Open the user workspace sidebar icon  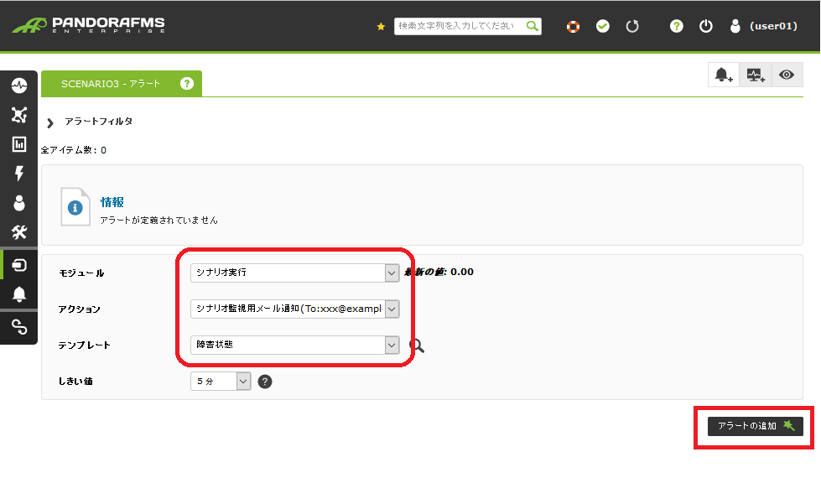click(19, 203)
